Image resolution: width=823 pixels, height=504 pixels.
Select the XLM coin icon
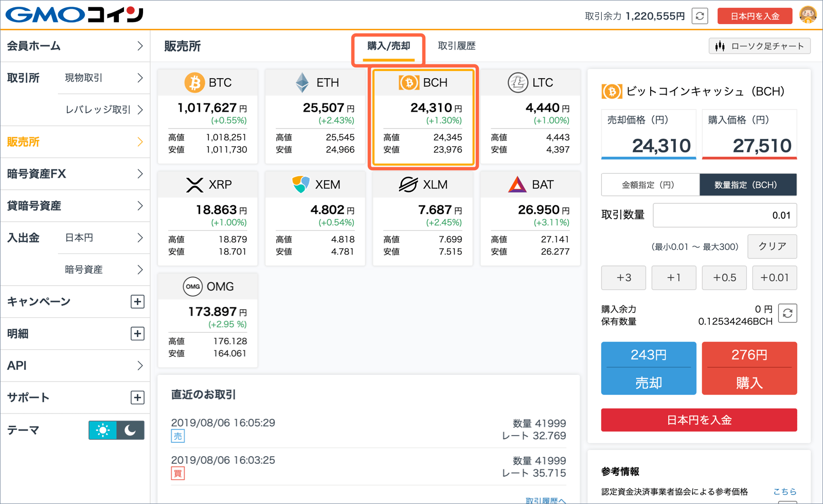(x=408, y=184)
